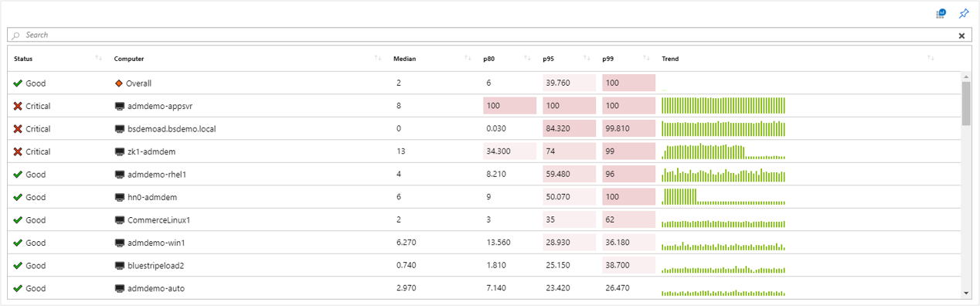Select the zk1-admdem computer name
The width and height of the screenshot is (980, 306).
click(x=152, y=151)
